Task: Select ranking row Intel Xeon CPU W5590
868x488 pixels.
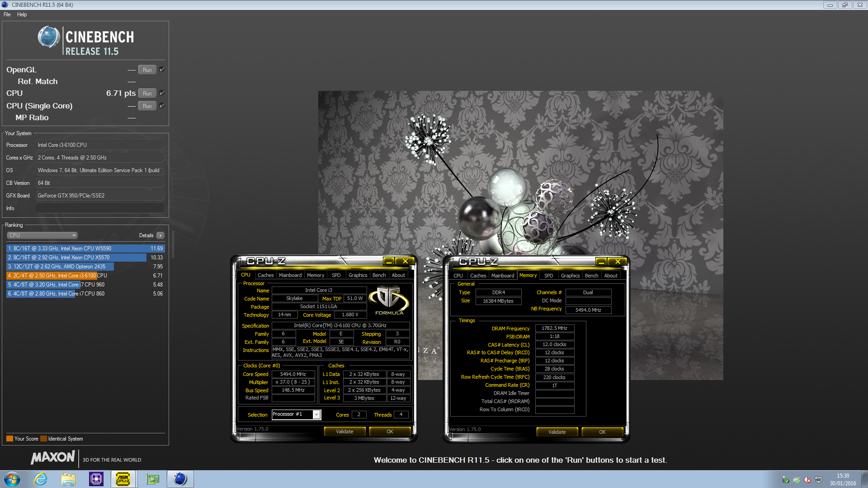Action: pos(85,249)
